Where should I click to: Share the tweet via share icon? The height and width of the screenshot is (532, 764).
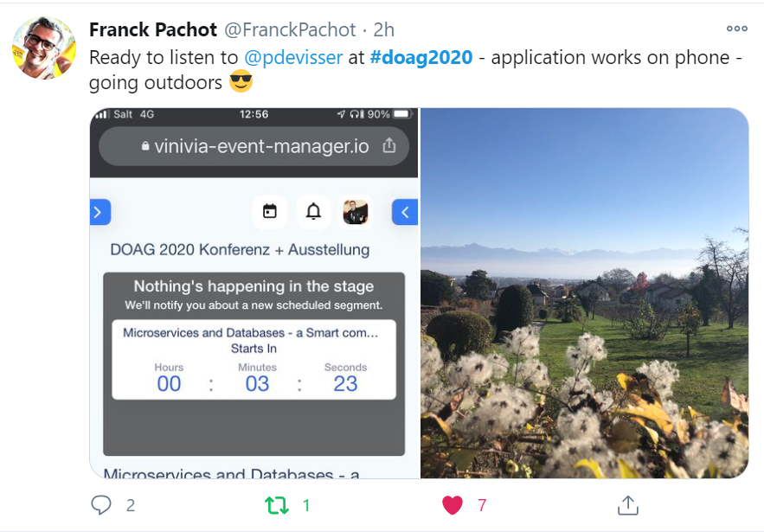628,505
